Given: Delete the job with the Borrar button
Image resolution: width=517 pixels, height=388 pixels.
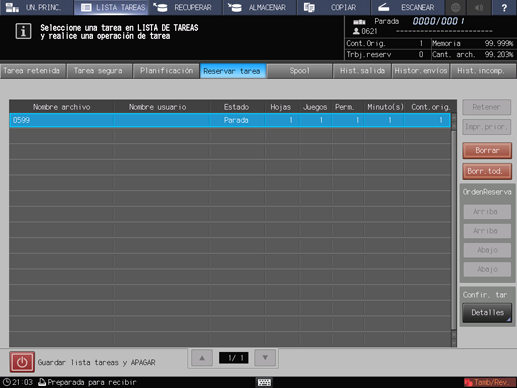Looking at the screenshot, I should [x=487, y=151].
